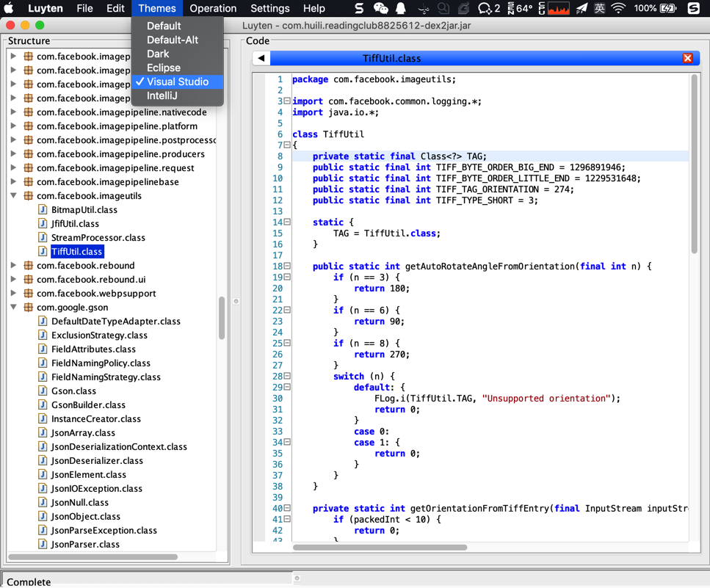710x588 pixels.
Task: Toggle the fold marker at line 22 if block
Action: 287,310
